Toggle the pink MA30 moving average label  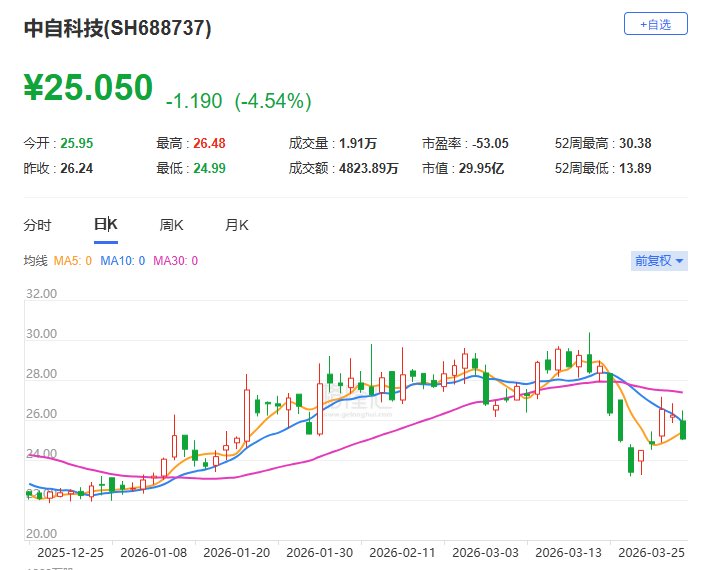click(175, 261)
